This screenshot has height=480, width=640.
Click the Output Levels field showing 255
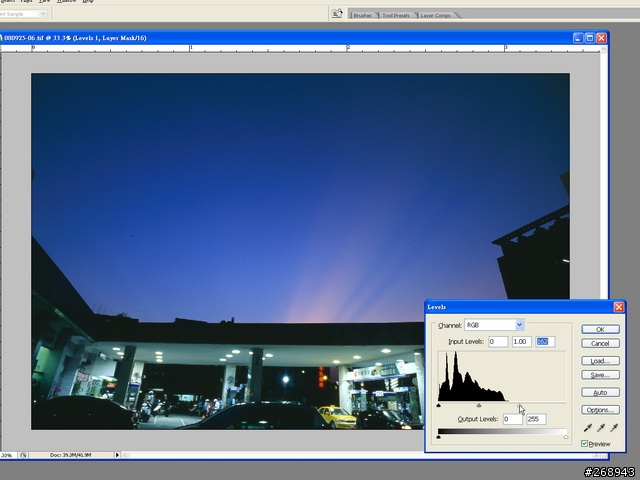point(536,419)
